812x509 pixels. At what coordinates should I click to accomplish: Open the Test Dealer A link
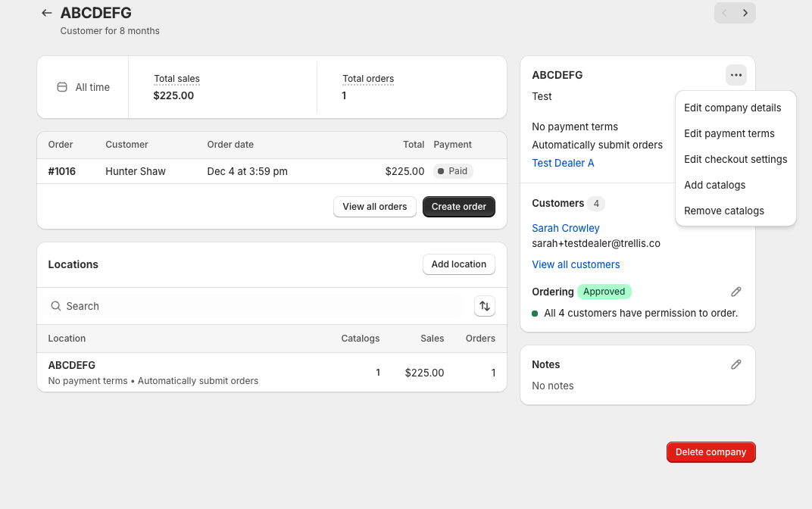(x=563, y=163)
